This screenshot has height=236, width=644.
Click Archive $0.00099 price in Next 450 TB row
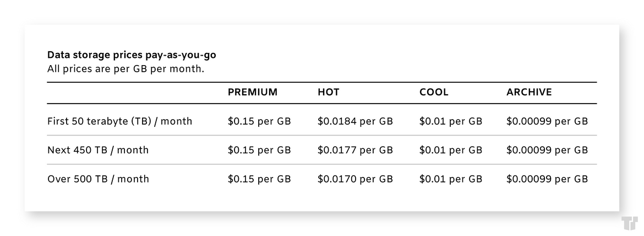[547, 150]
